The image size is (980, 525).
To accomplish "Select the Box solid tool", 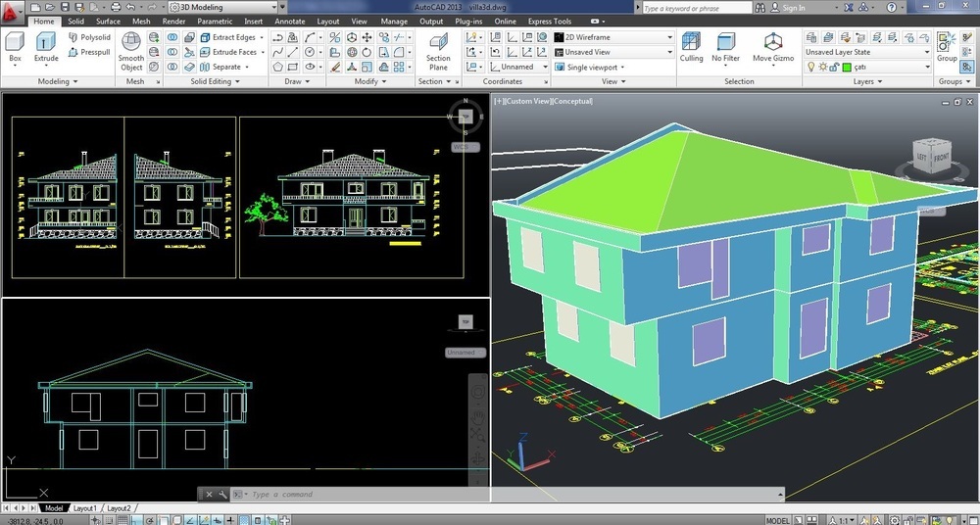I will click(x=15, y=47).
